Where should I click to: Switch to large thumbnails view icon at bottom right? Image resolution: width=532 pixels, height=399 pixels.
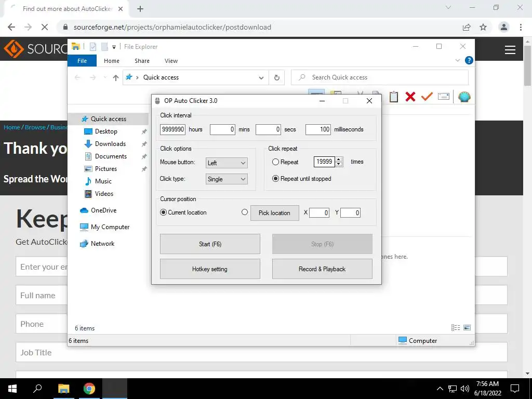(x=467, y=327)
